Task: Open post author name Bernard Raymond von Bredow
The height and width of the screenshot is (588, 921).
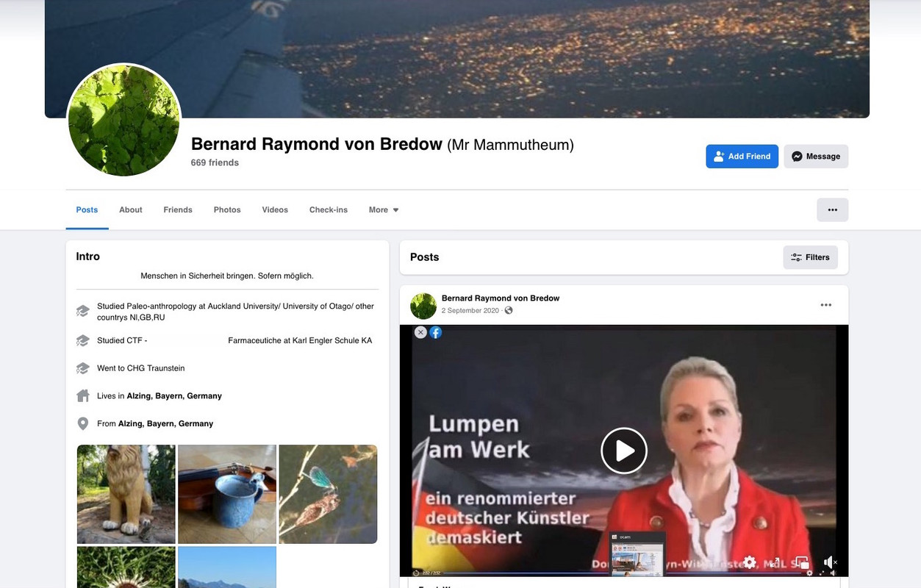Action: point(501,298)
